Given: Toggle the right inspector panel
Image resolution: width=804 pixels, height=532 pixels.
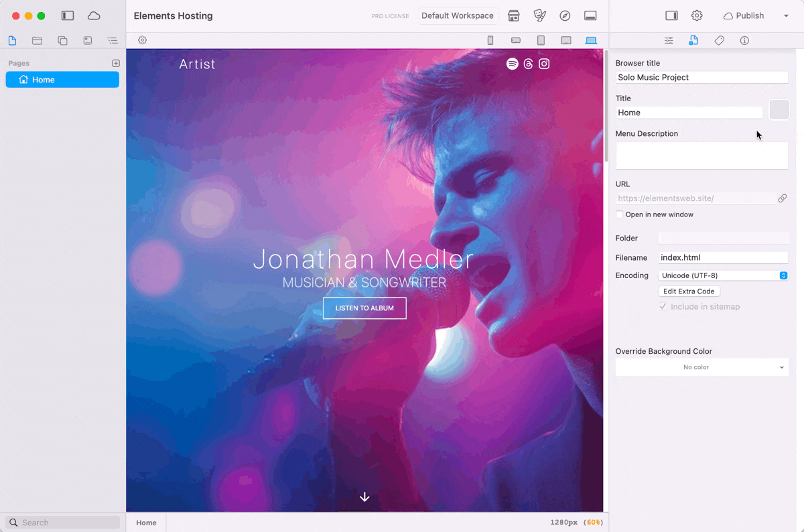Looking at the screenshot, I should [671, 16].
